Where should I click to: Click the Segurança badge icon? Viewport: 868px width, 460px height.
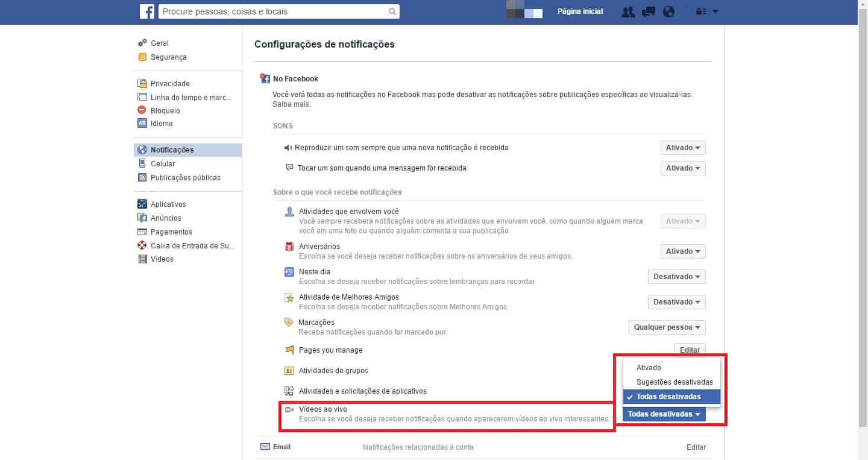(142, 57)
